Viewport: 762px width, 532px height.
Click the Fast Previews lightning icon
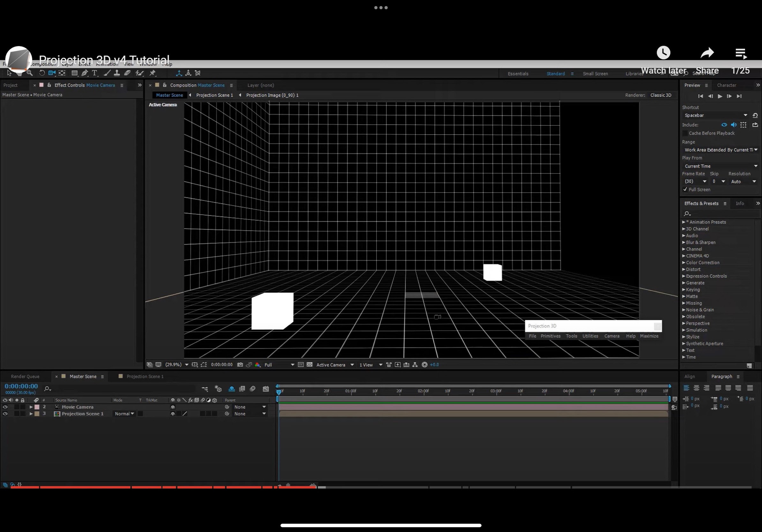[398, 365]
